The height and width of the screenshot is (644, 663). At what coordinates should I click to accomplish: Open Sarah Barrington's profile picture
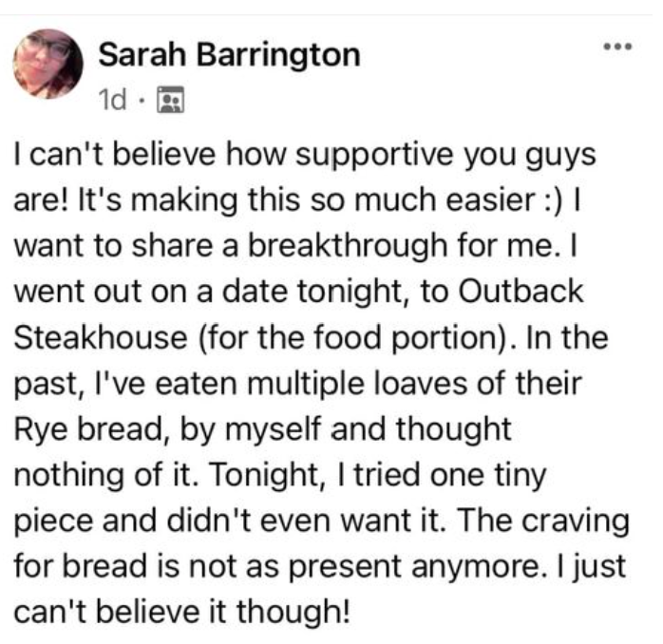(47, 64)
